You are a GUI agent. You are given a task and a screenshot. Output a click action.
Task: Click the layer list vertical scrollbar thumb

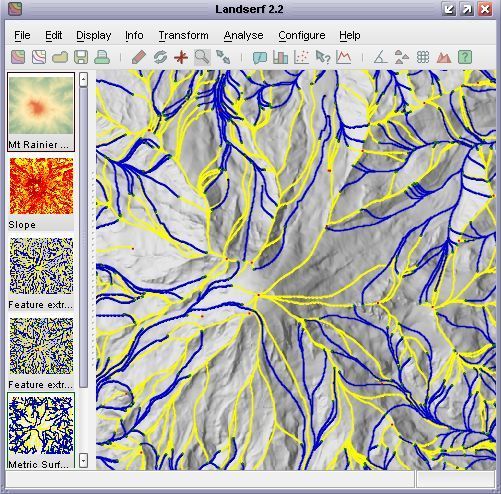[x=83, y=237]
